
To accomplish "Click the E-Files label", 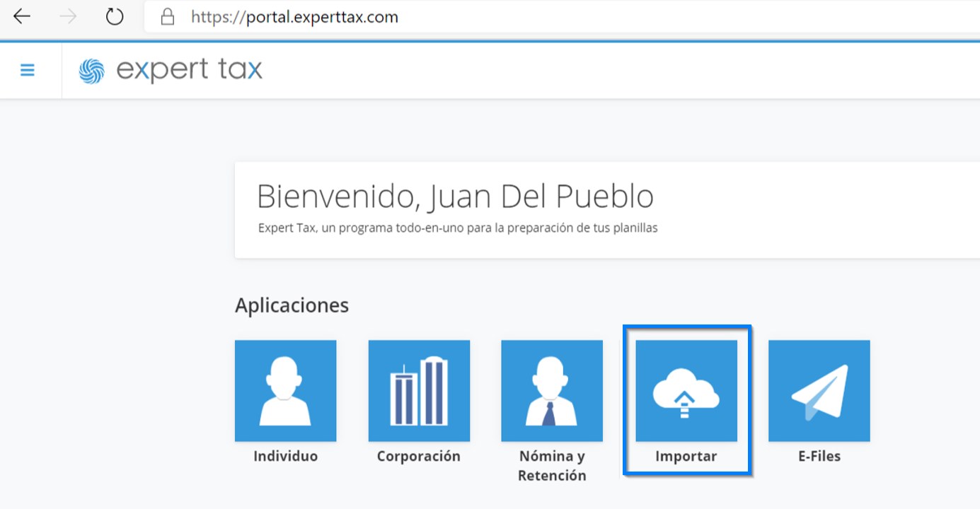I will [x=819, y=456].
